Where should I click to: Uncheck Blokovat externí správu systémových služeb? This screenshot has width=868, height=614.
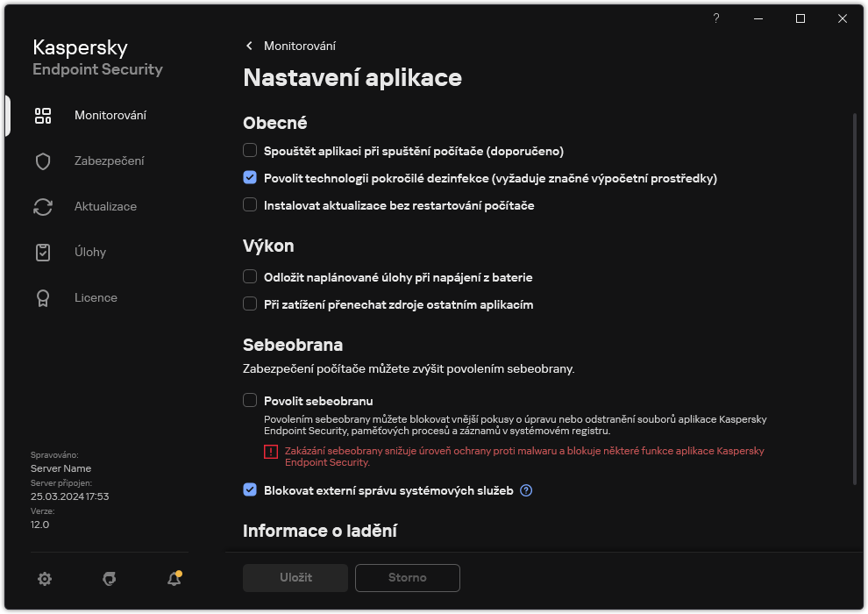[248, 490]
